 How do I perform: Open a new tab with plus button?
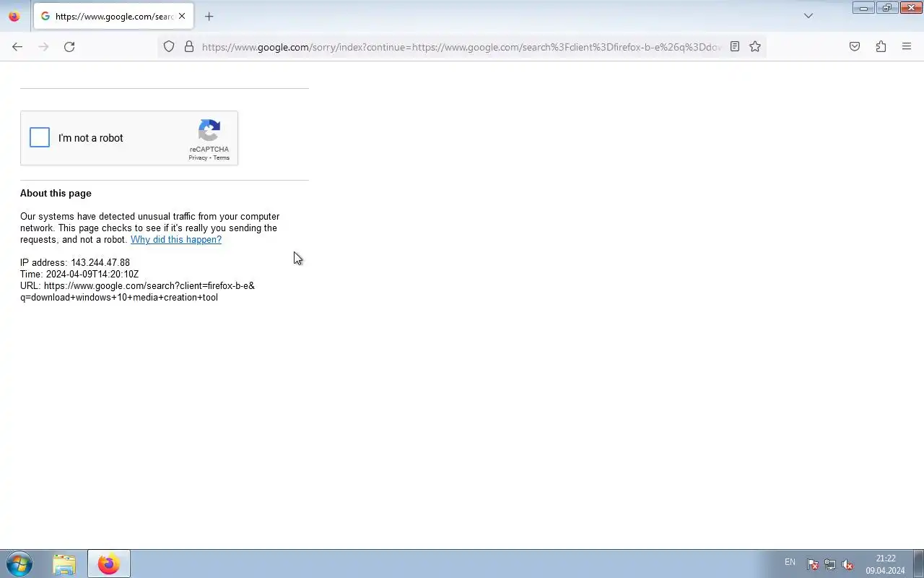(x=209, y=16)
